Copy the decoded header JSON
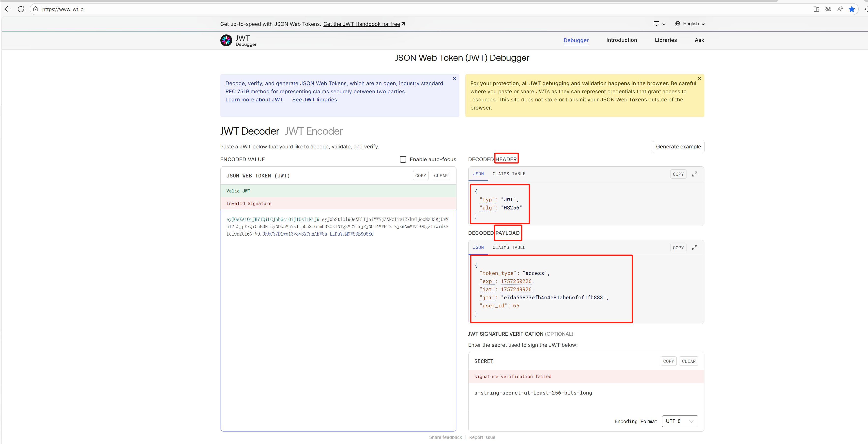The height and width of the screenshot is (444, 868). [678, 174]
